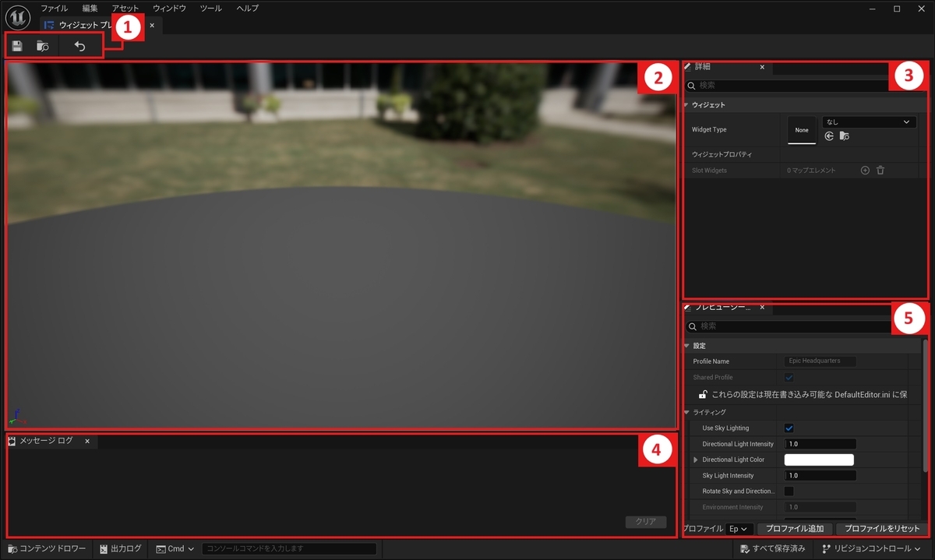Viewport: 935px width, 560px height.
Task: Click the プロファイルをリセット button
Action: coord(881,528)
